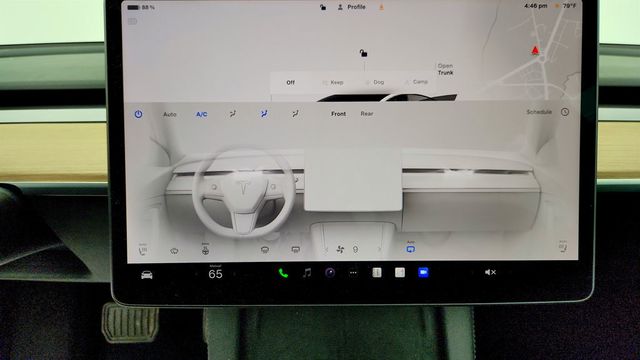The height and width of the screenshot is (360, 640).
Task: Tap the unlock padlock icon above the car
Action: 363,53
